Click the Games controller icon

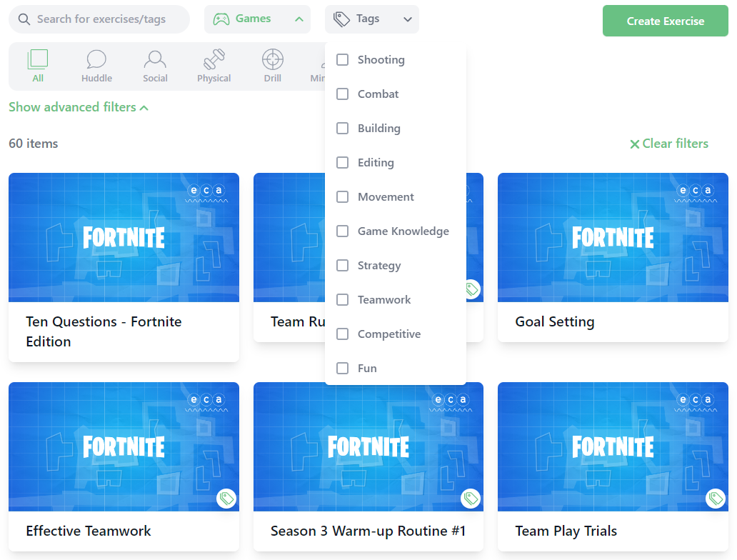pyautogui.click(x=221, y=19)
